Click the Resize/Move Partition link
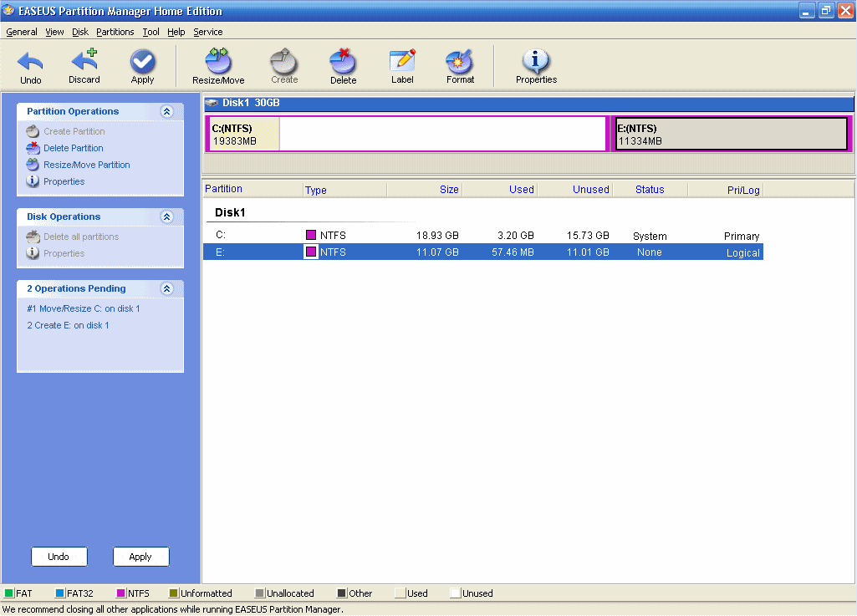Viewport: 857px width, 616px height. 87,165
